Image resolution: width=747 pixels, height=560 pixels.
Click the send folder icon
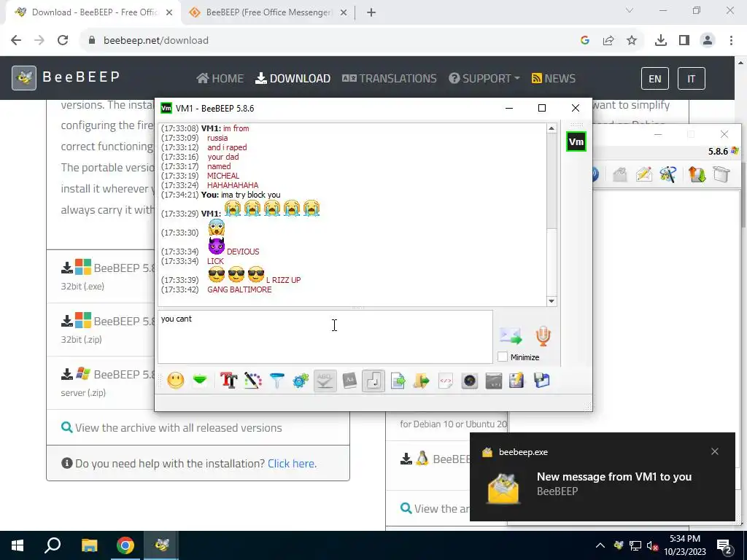(x=422, y=381)
